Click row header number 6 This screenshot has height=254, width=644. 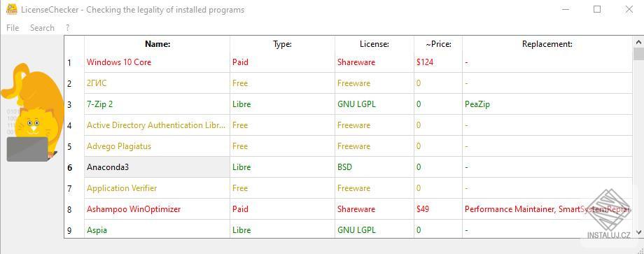74,167
